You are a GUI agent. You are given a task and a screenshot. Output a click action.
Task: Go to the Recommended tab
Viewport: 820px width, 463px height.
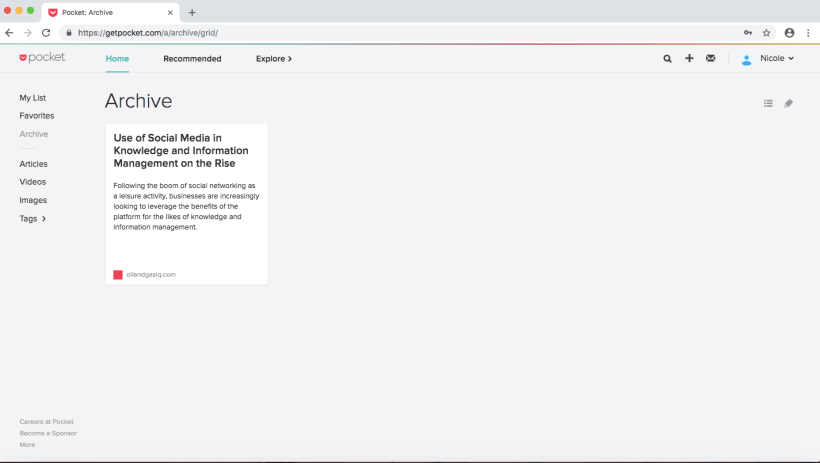[192, 59]
